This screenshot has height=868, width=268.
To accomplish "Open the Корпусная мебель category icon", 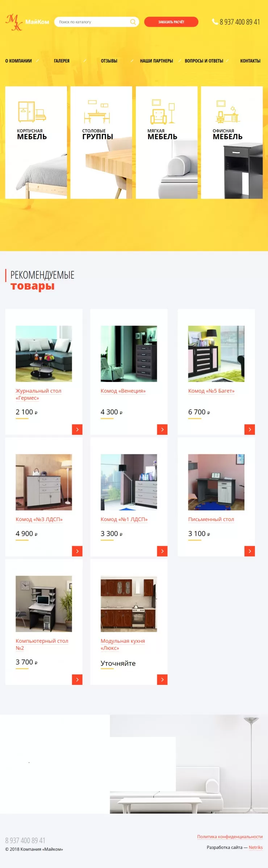I will [x=32, y=111].
